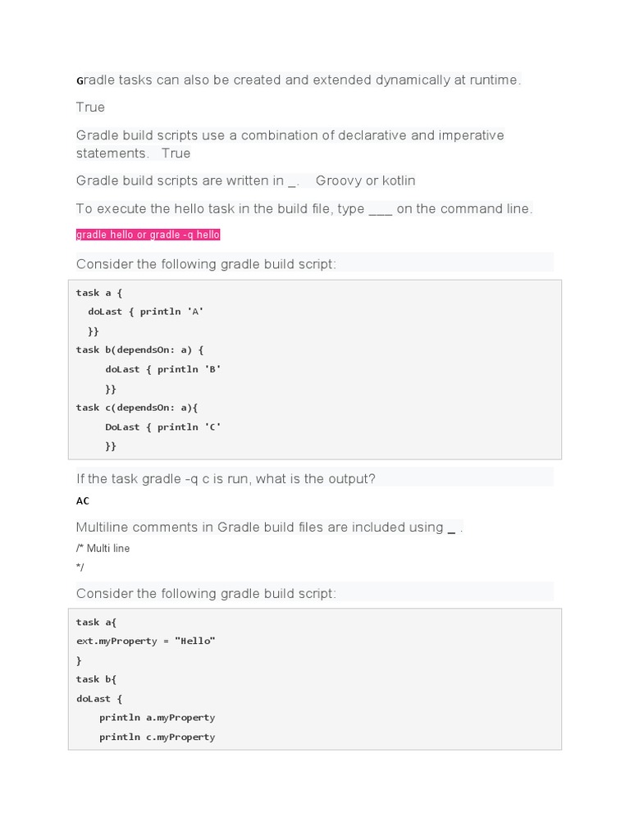Click the "task c(dependsOn: a){" code line
630x840 pixels.
point(137,408)
